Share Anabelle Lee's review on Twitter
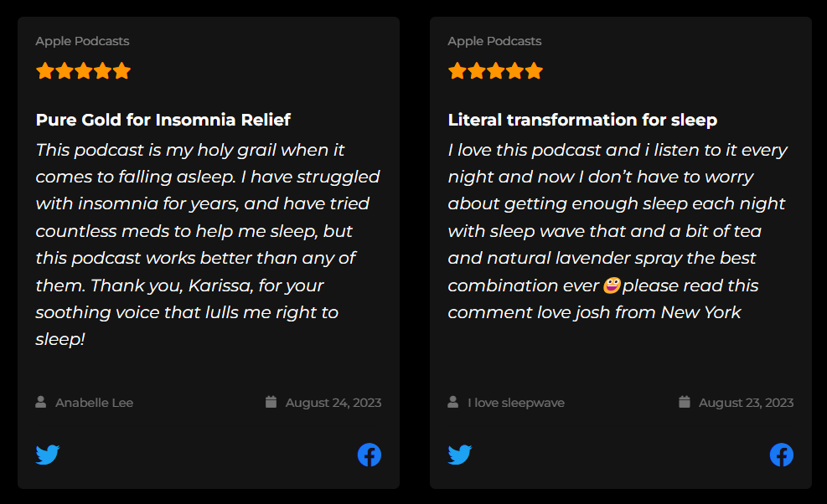The image size is (827, 504). (47, 455)
